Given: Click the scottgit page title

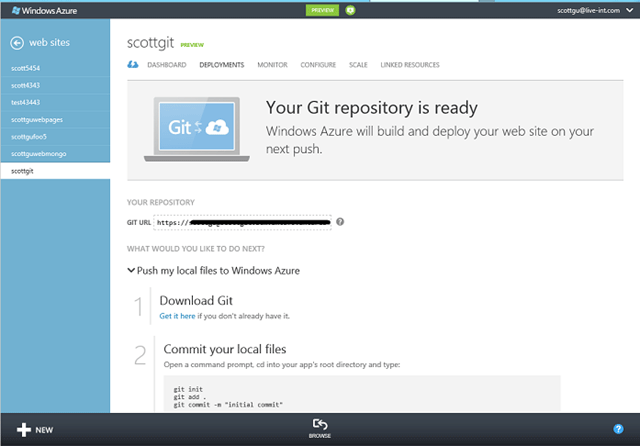Looking at the screenshot, I should coord(150,43).
